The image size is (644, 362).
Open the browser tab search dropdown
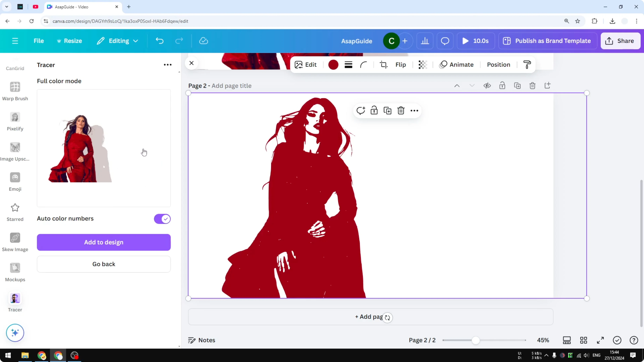pyautogui.click(x=7, y=7)
